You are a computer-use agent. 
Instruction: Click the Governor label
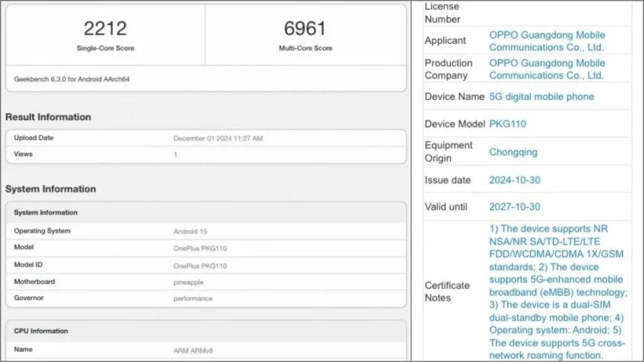28,298
